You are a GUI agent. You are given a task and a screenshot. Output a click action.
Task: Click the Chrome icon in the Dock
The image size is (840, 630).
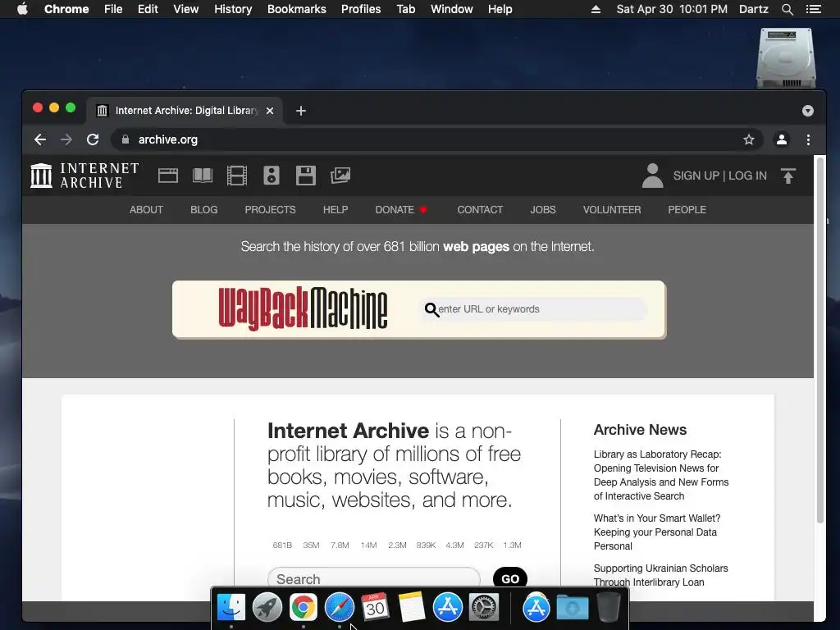(x=304, y=608)
